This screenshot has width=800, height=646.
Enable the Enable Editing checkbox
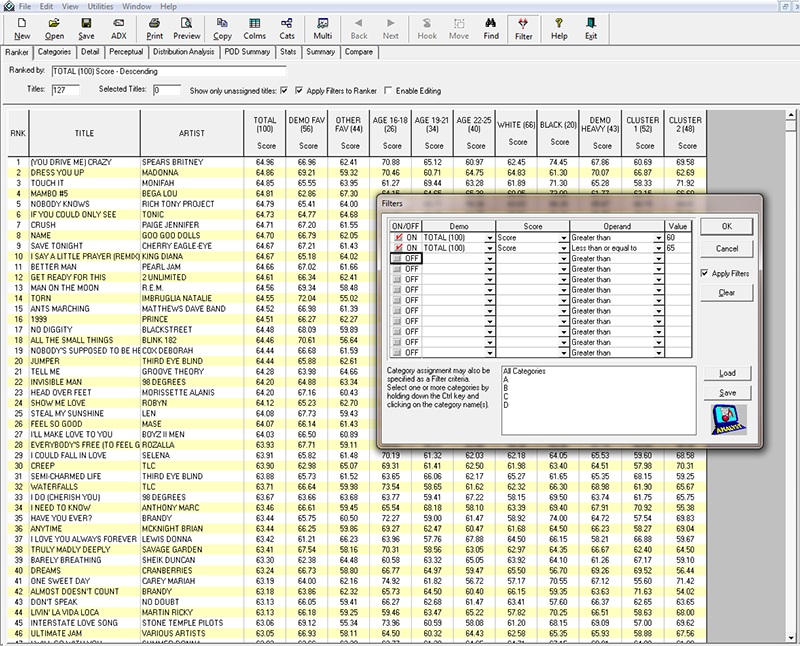[390, 91]
